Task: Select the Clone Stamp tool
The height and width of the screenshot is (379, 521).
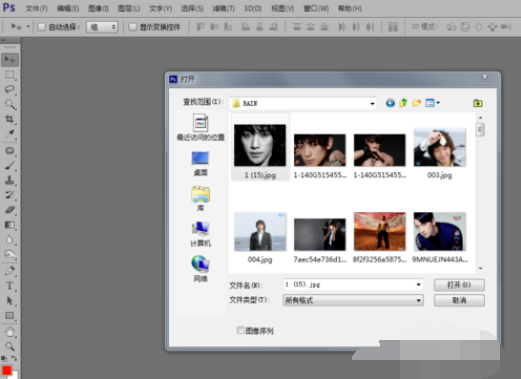Action: (x=10, y=180)
